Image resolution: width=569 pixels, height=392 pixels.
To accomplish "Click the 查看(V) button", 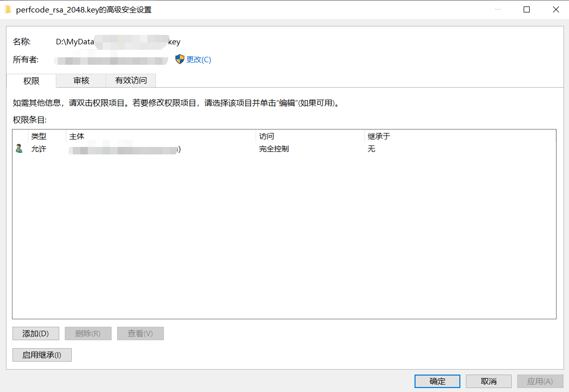I will [x=140, y=333].
